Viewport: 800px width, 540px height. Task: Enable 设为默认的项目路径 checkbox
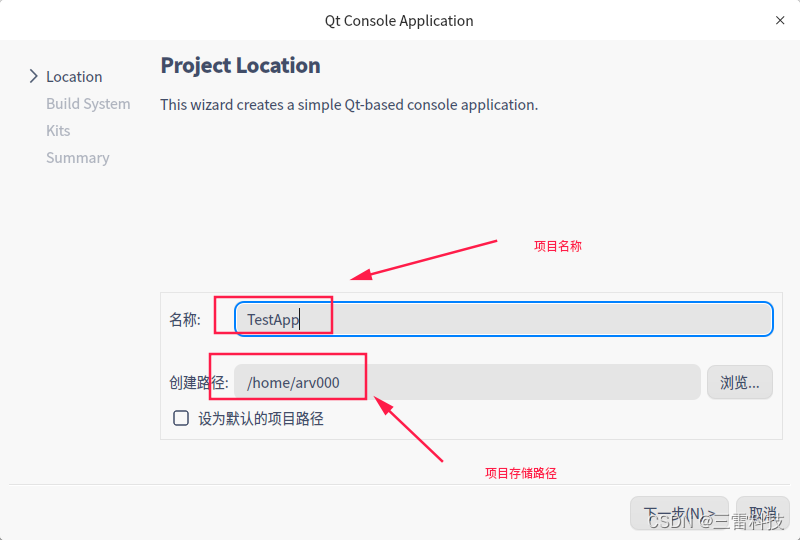pos(181,419)
